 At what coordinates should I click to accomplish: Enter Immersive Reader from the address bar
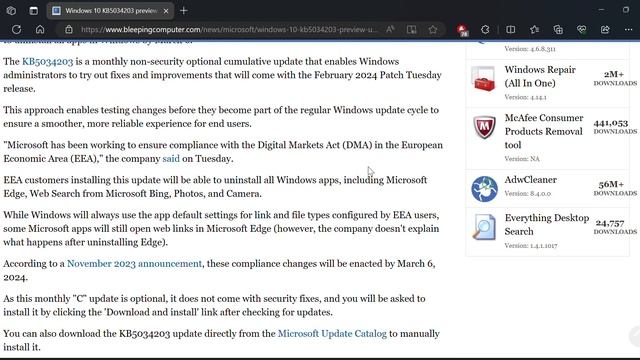click(411, 29)
